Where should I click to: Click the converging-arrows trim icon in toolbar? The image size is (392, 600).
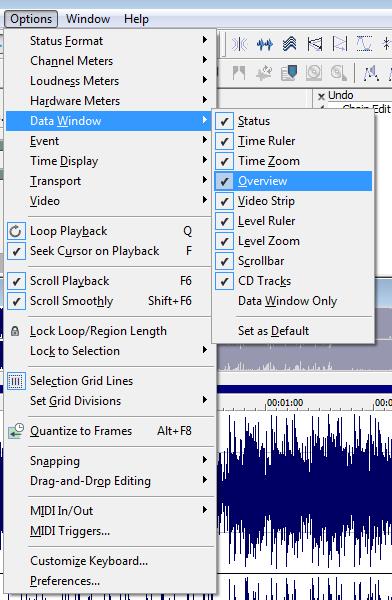tap(240, 44)
